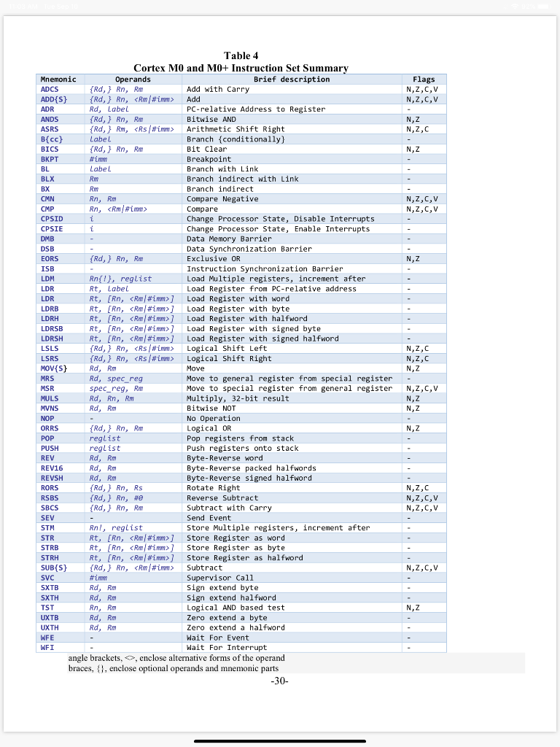Image resolution: width=560 pixels, height=747 pixels.
Task: Click the Flags column header
Action: pos(424,79)
